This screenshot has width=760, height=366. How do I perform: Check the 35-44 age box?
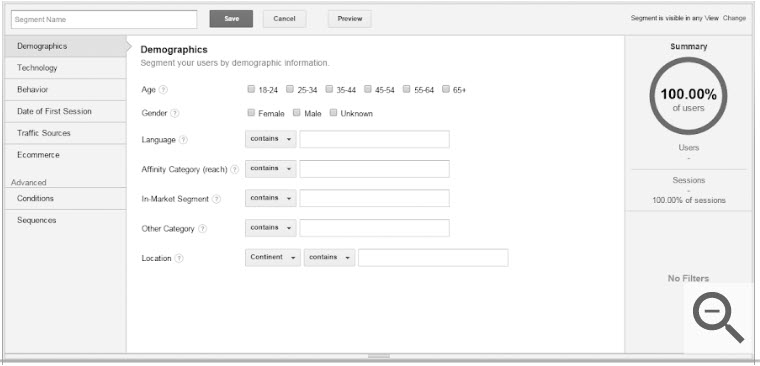click(x=329, y=89)
